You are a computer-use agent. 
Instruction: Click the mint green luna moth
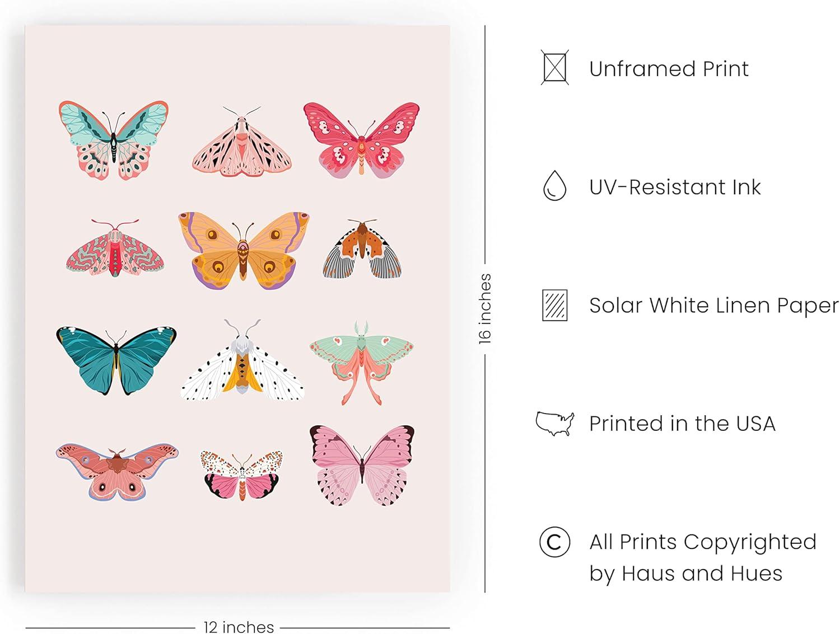[x=361, y=361]
